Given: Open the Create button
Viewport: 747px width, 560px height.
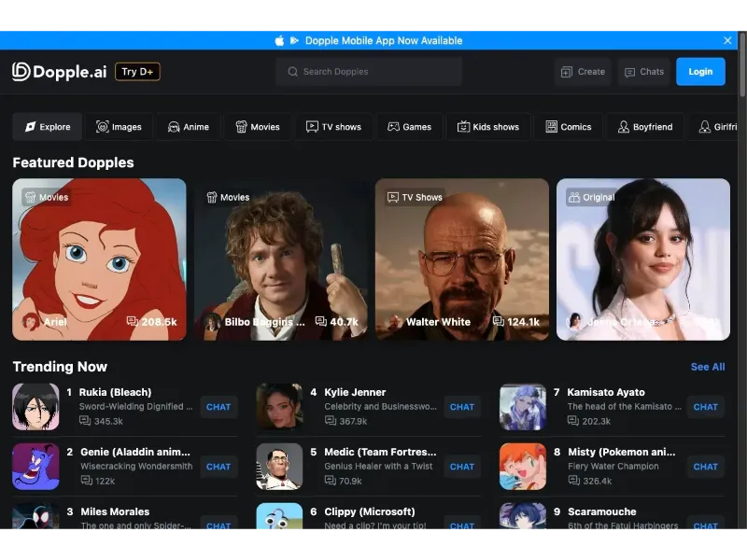Looking at the screenshot, I should coord(582,72).
